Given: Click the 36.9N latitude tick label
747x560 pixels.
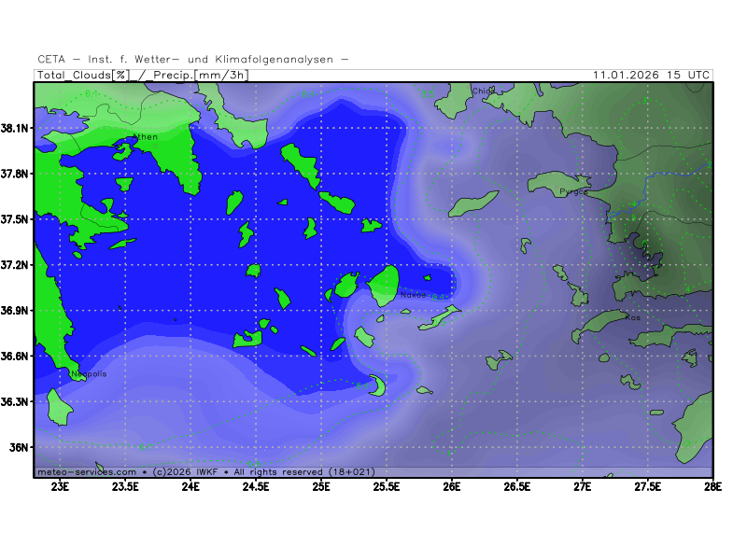Looking at the screenshot, I should (x=17, y=310).
